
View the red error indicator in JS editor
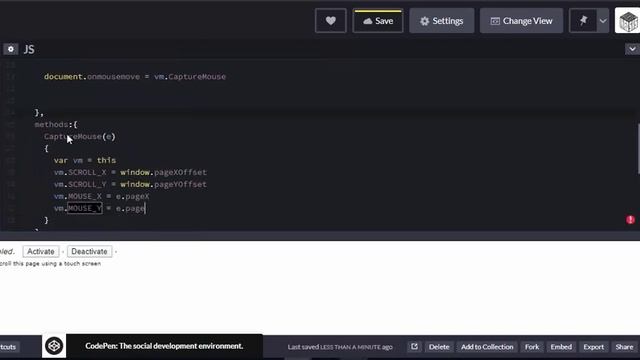tap(630, 220)
